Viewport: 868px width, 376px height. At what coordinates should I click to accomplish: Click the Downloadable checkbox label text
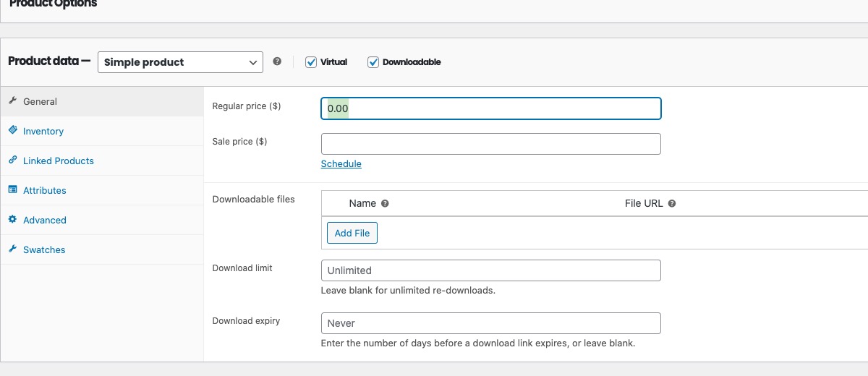click(x=412, y=62)
